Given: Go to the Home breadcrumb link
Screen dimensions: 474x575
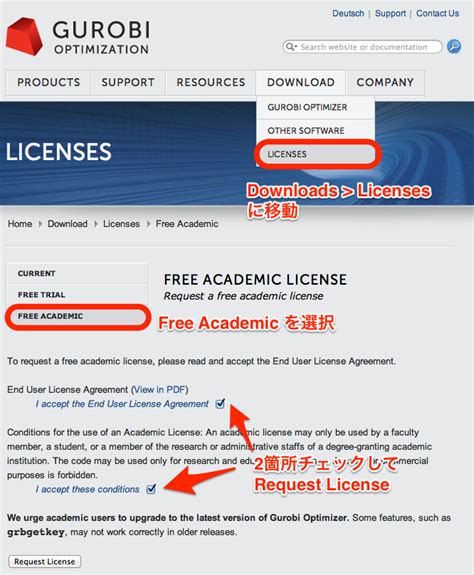Looking at the screenshot, I should (x=20, y=224).
